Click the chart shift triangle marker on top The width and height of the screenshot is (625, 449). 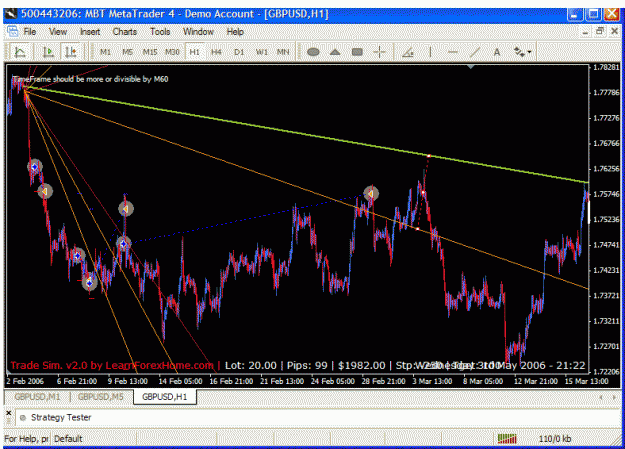471,67
